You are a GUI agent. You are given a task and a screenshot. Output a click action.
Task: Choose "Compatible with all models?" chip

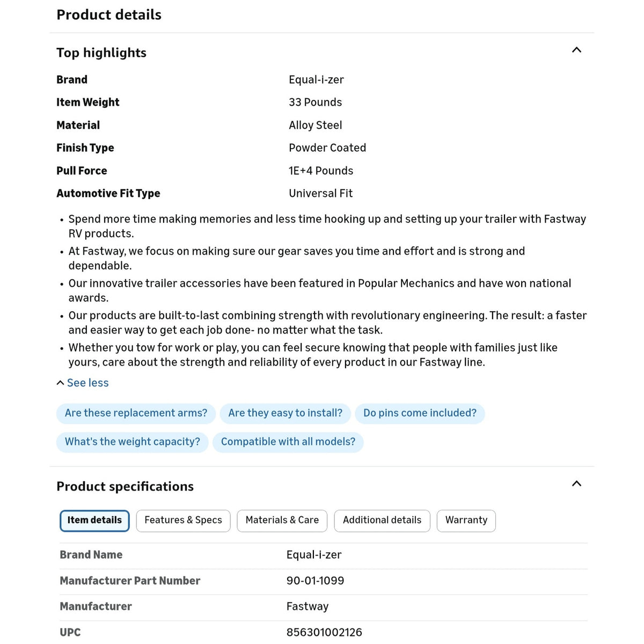pos(288,442)
